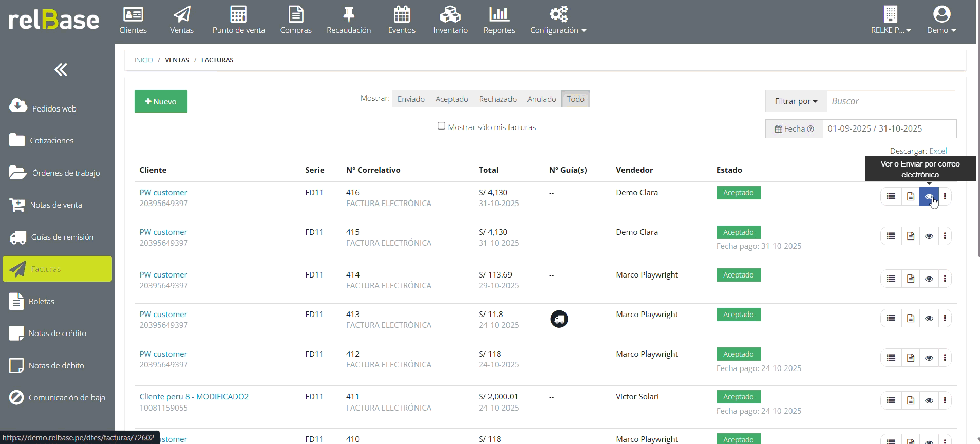Click the green Nuevo button
Image resolution: width=980 pixels, height=444 pixels.
click(161, 101)
